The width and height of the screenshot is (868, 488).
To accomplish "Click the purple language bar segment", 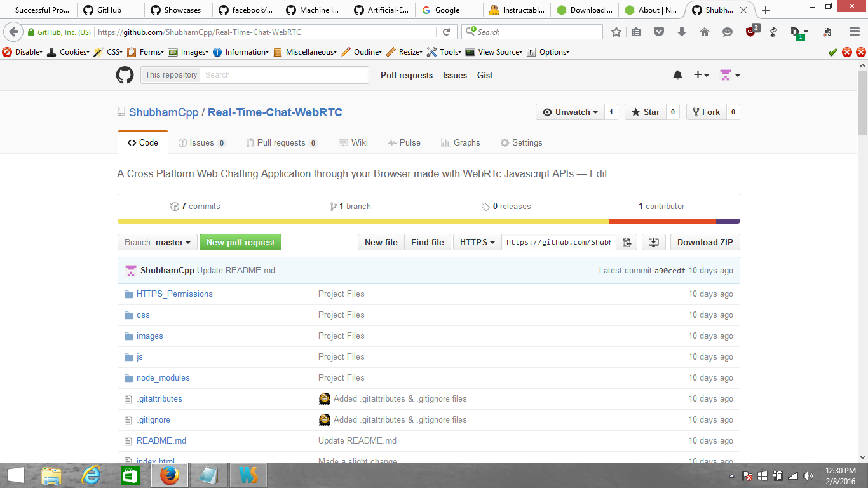I will tap(728, 221).
